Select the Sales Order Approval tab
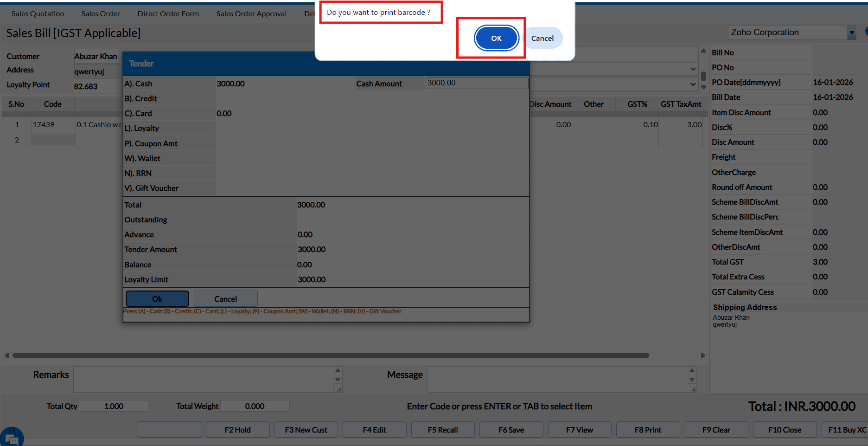Screen dimensions: 868x446 251,14
